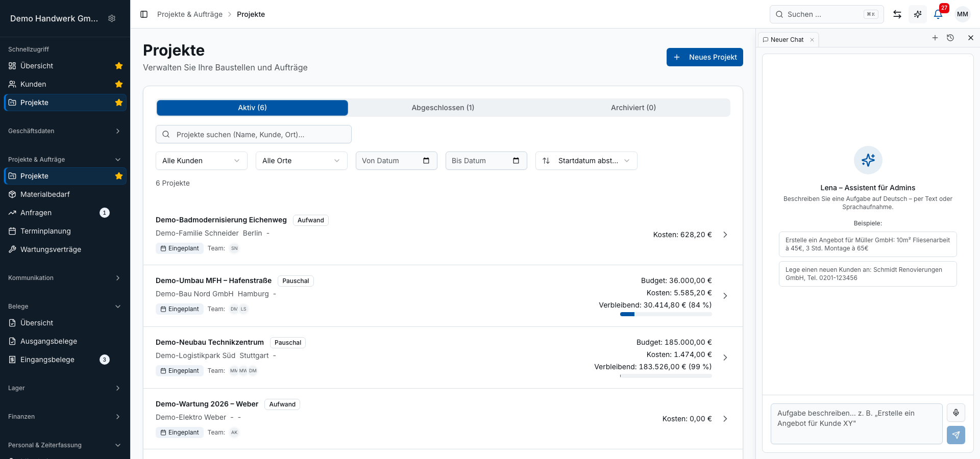The image size is (980, 459).
Task: Switch to Aktiv (6) tab
Action: pos(252,108)
